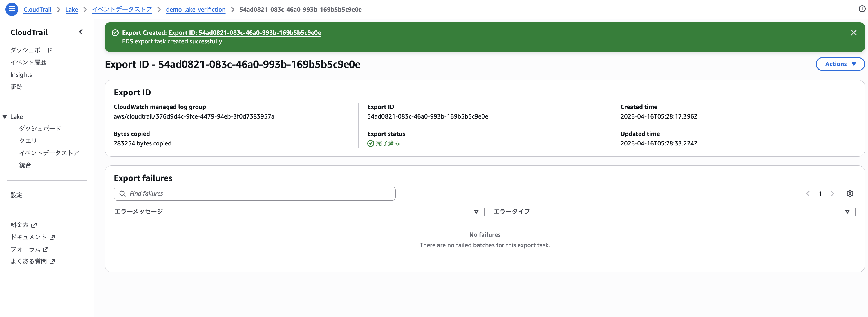Open Insights in the sidebar

[21, 75]
